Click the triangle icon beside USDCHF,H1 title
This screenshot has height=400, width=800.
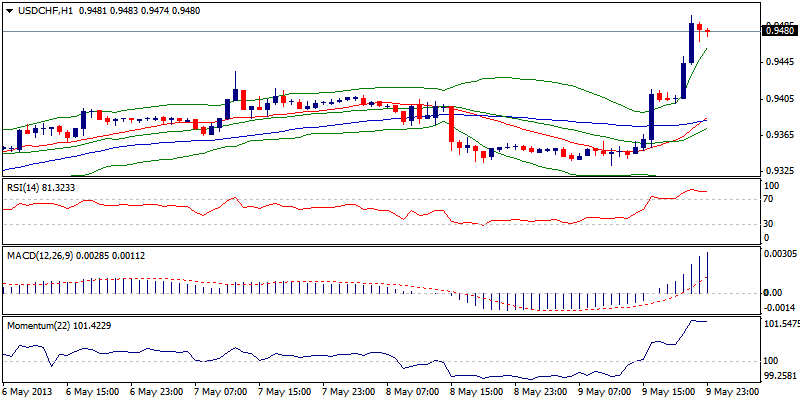point(9,11)
